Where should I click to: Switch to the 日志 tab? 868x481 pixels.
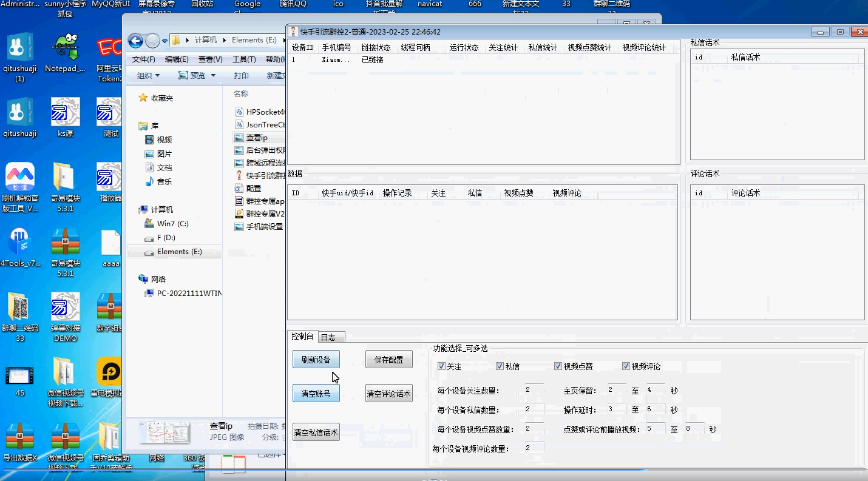(328, 337)
